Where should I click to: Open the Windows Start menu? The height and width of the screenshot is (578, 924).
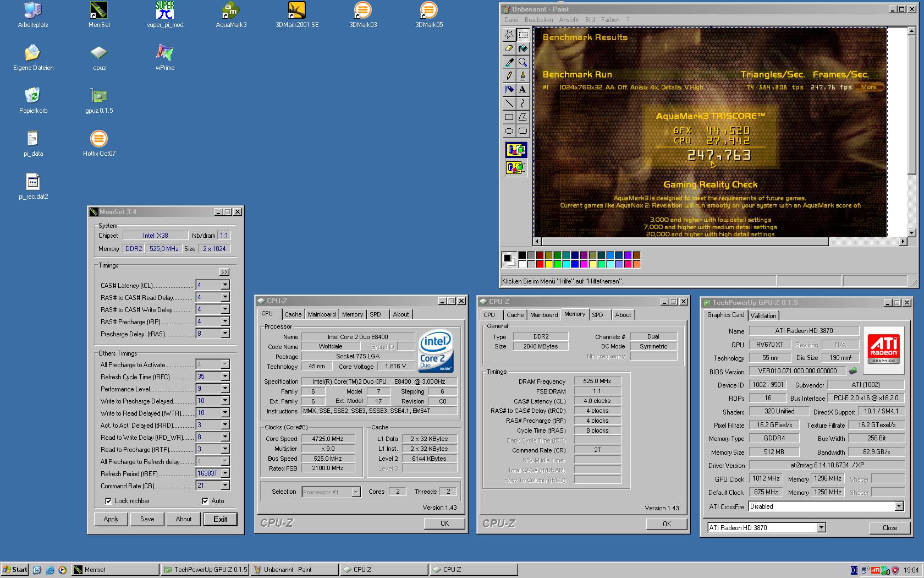(15, 570)
